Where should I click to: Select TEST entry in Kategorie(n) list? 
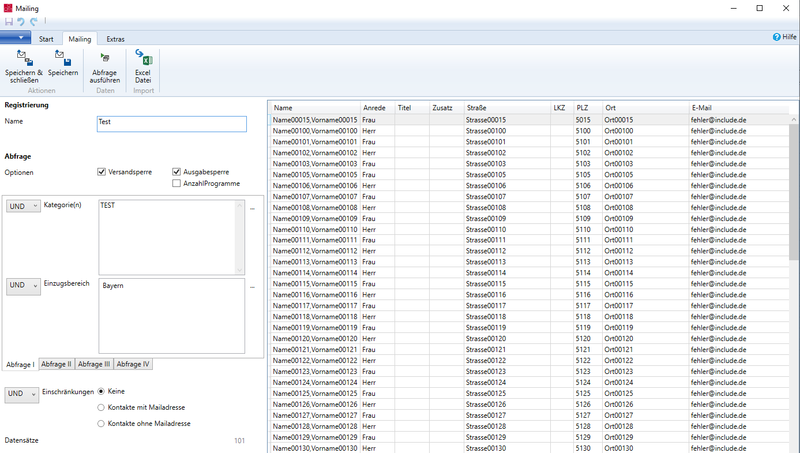click(108, 205)
